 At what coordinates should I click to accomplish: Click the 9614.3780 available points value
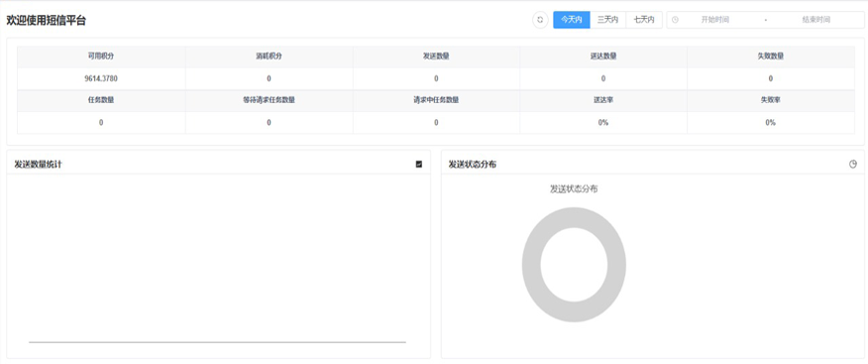pos(101,78)
